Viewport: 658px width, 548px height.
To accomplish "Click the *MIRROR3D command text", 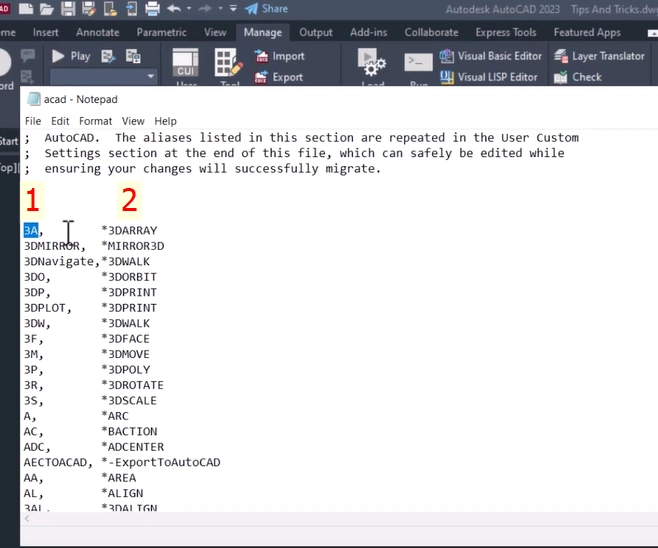I will pos(133,246).
